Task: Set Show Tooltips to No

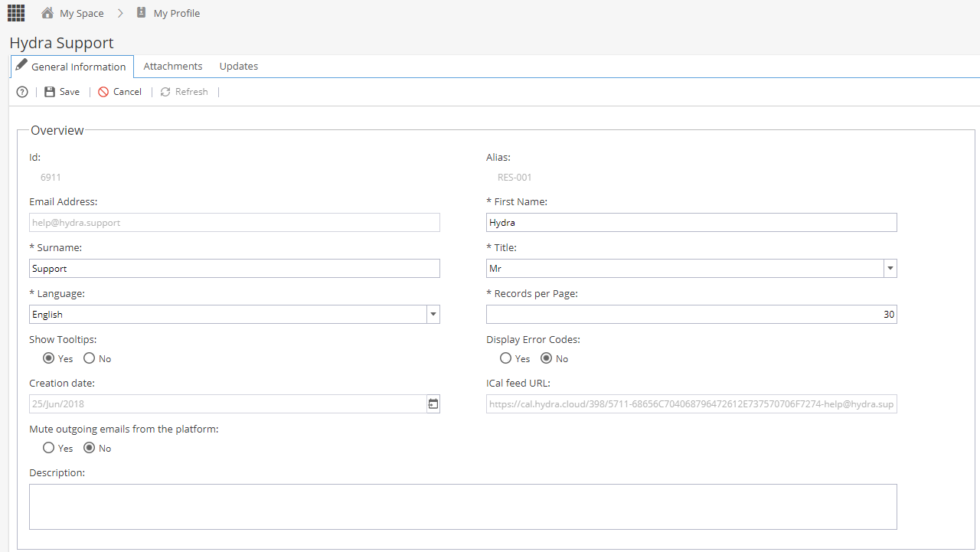Action: tap(90, 358)
